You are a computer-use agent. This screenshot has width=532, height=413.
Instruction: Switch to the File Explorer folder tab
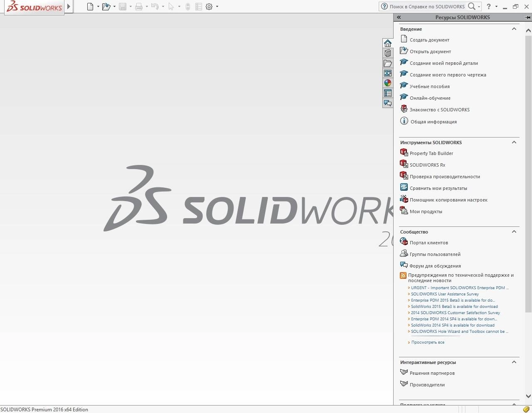coord(388,63)
